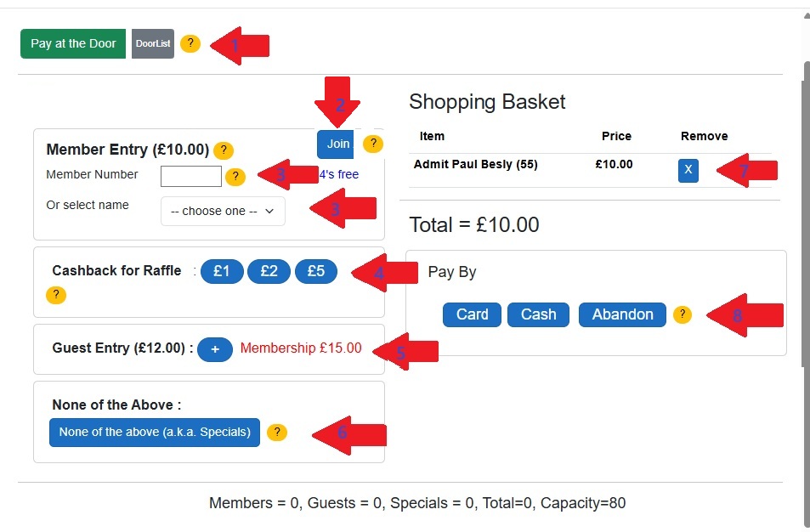Open the DoorList
Image resolution: width=810 pixels, height=532 pixels.
coord(153,43)
